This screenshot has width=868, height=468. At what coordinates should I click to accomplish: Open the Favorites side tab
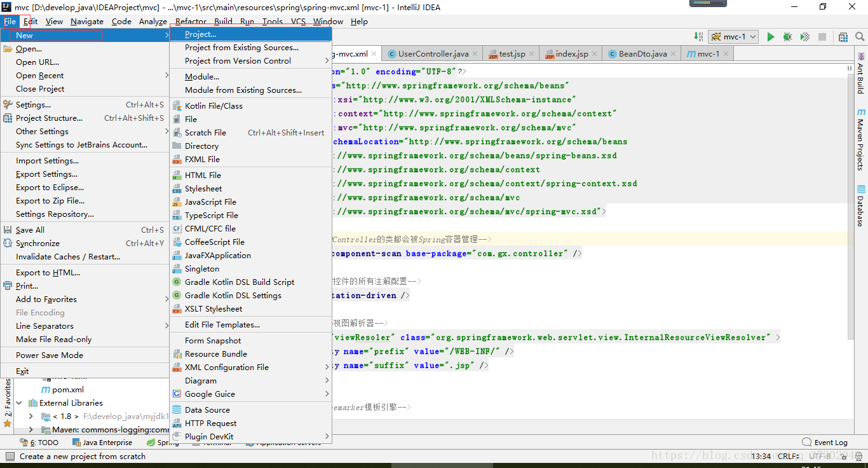7,403
